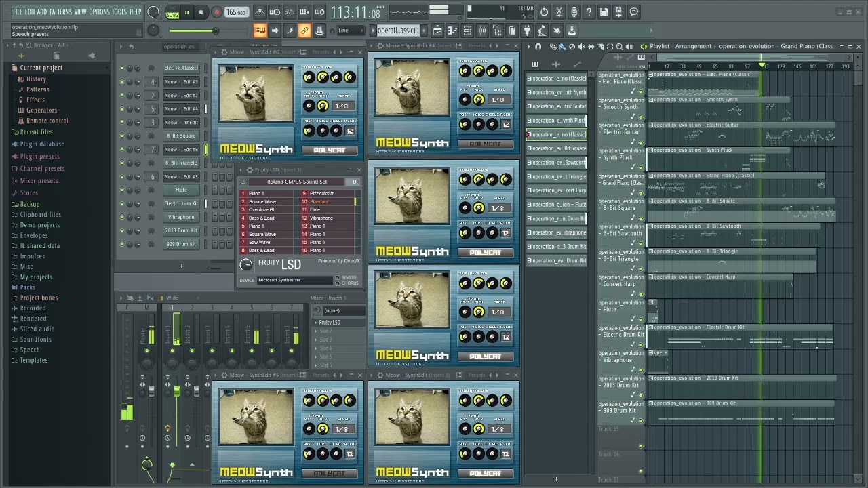Image resolution: width=868 pixels, height=488 pixels.
Task: Toggle the SONG mode button
Action: click(x=172, y=14)
